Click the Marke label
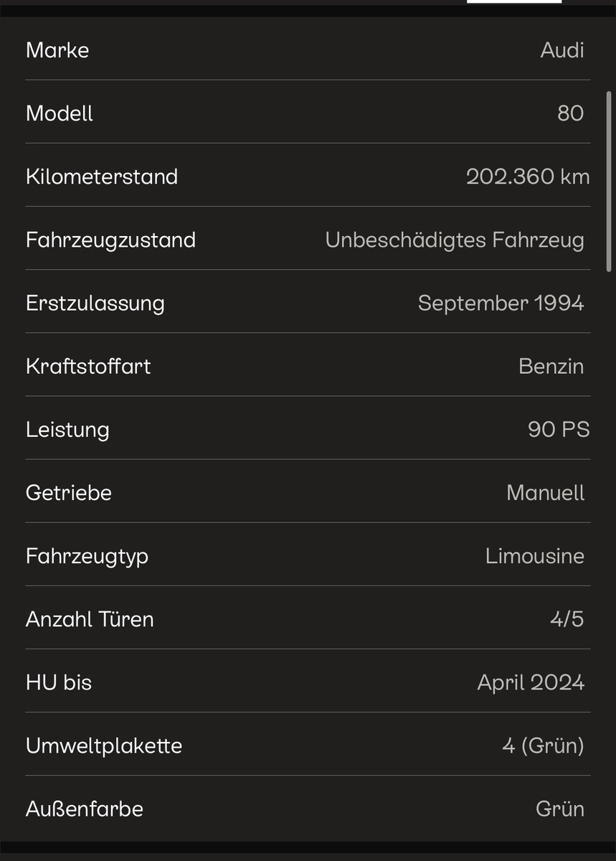616x861 pixels. pos(57,50)
